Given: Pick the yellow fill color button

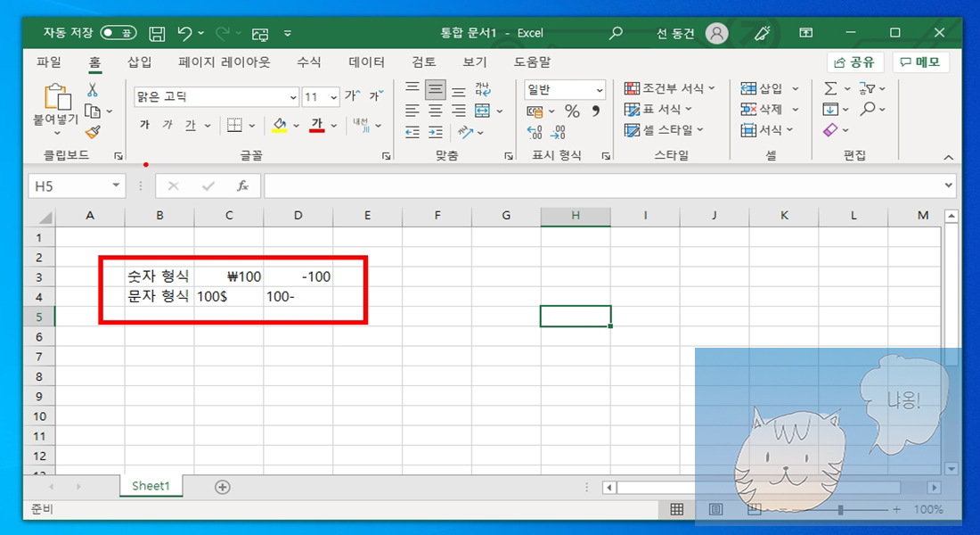Looking at the screenshot, I should [280, 125].
